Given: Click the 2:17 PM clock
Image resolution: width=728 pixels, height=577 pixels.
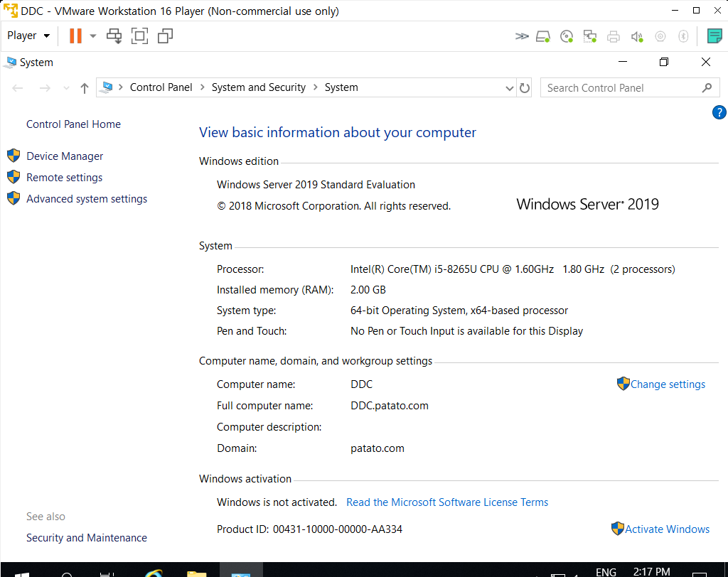Looking at the screenshot, I should click(x=651, y=571).
